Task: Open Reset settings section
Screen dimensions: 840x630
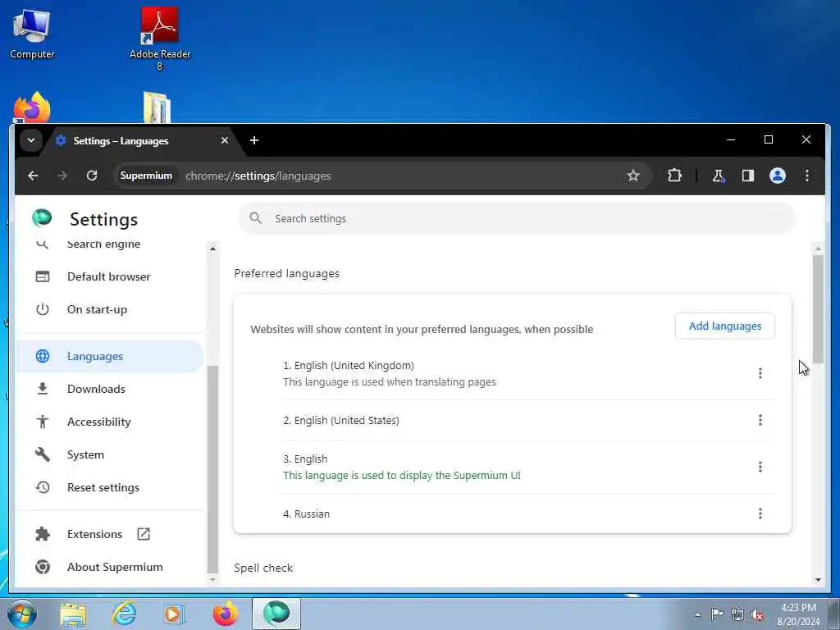Action: coord(109,487)
